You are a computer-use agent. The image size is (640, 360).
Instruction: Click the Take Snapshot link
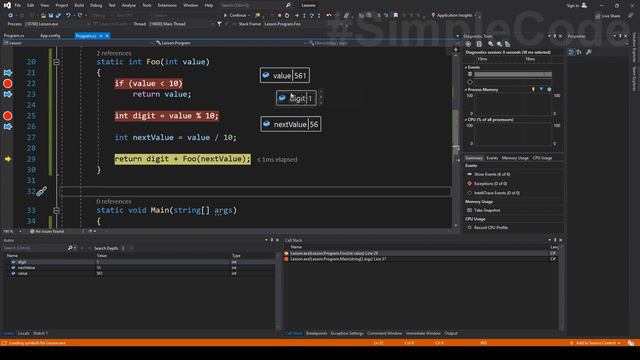(487, 210)
